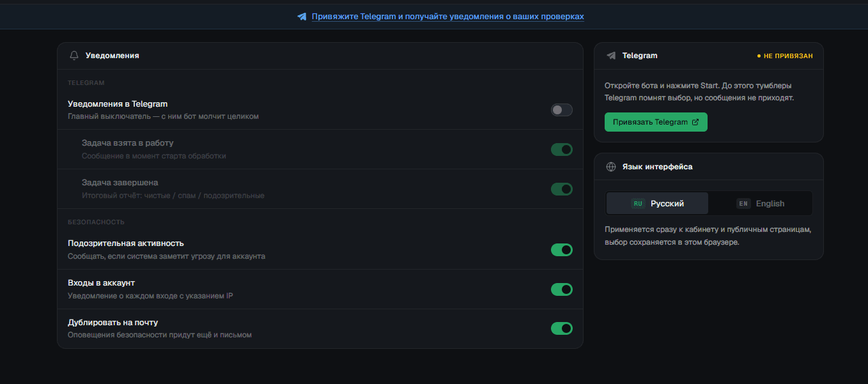This screenshot has width=868, height=384.
Task: Click the Уведомления в Telegram row title
Action: [x=118, y=104]
